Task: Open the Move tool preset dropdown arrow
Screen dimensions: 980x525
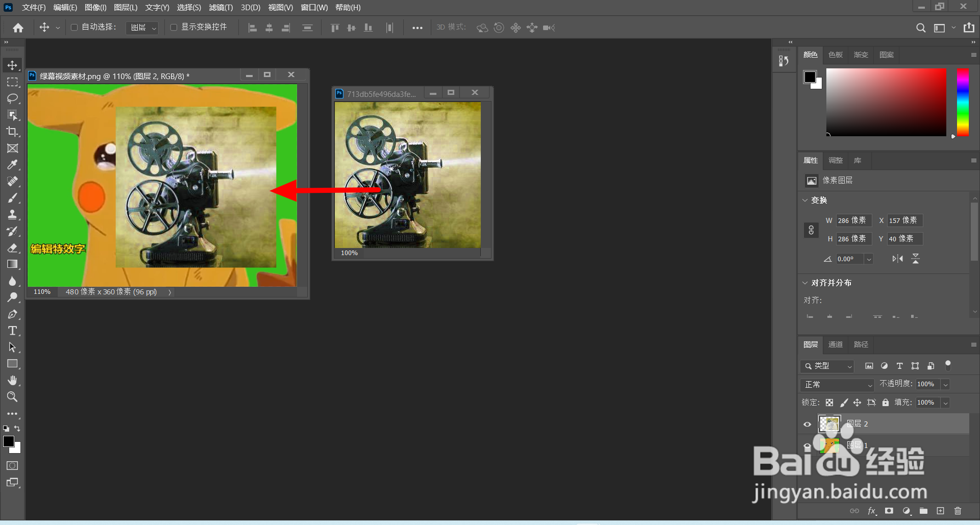Action: tap(58, 28)
